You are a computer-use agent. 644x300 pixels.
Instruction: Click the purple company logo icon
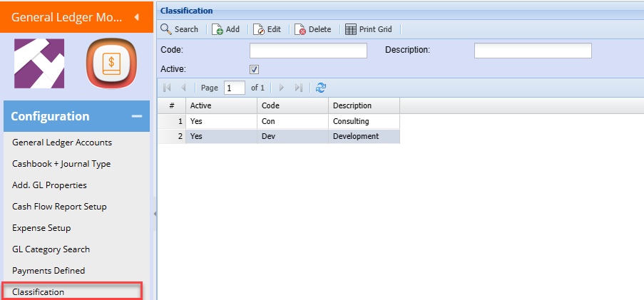[39, 63]
